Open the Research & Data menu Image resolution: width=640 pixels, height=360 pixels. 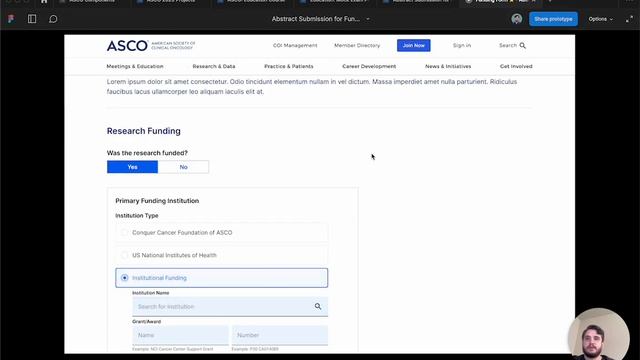pos(214,66)
